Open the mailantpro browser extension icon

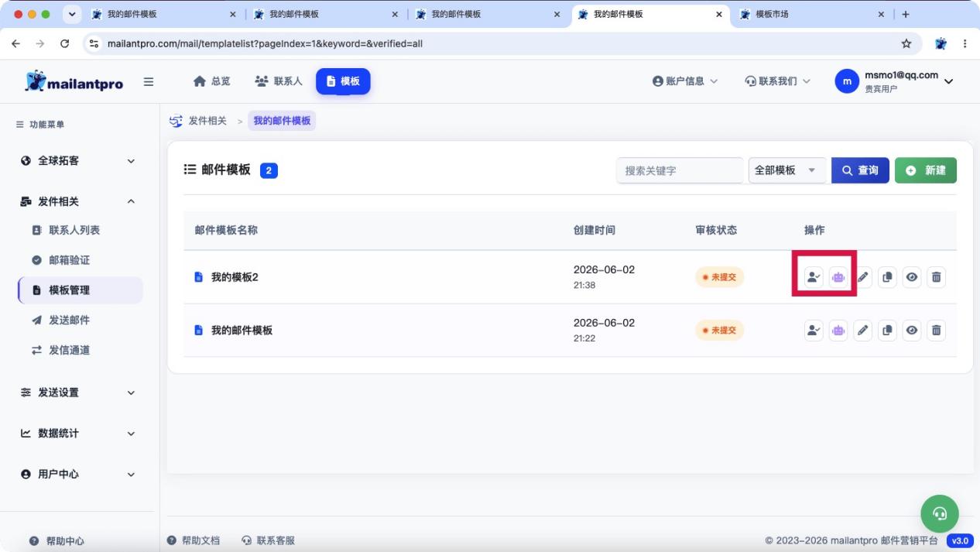tap(941, 43)
